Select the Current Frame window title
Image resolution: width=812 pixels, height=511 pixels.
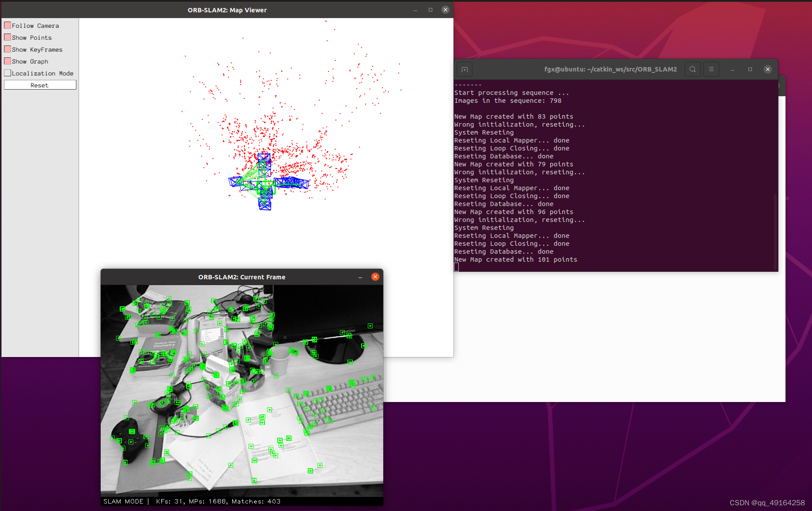[x=242, y=277]
